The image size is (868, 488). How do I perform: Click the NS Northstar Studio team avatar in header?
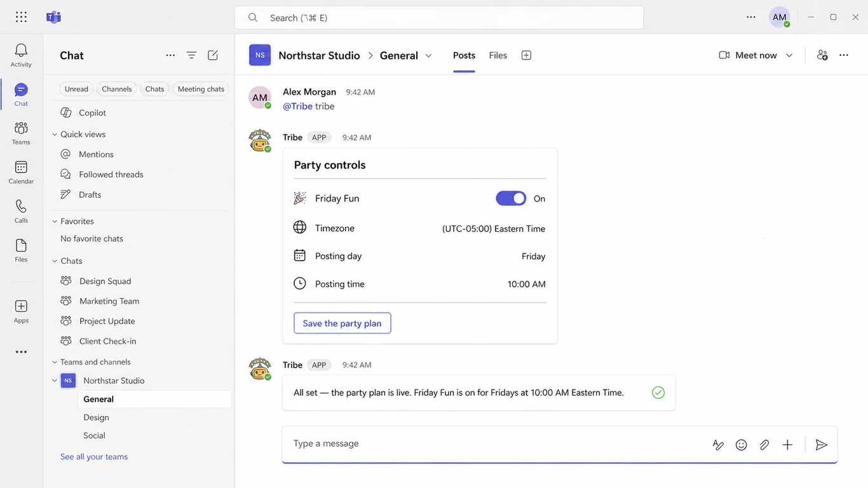tap(260, 55)
